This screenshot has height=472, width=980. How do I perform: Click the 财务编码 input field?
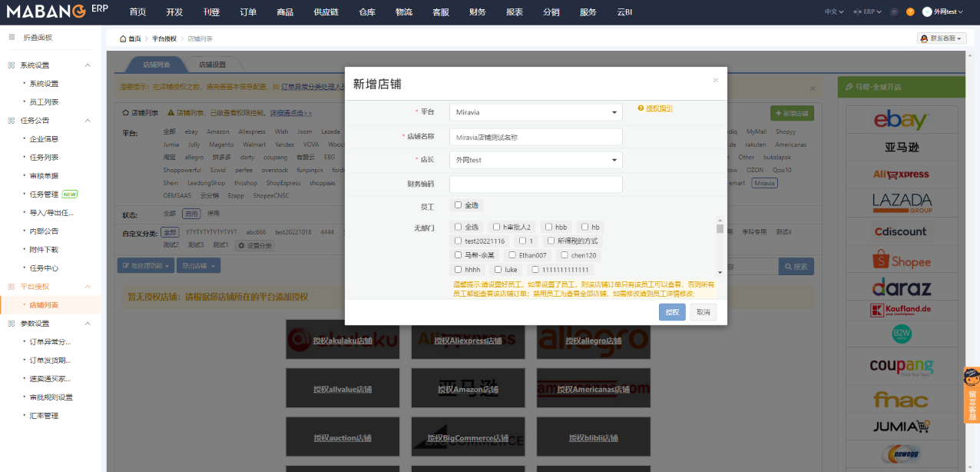(x=535, y=184)
